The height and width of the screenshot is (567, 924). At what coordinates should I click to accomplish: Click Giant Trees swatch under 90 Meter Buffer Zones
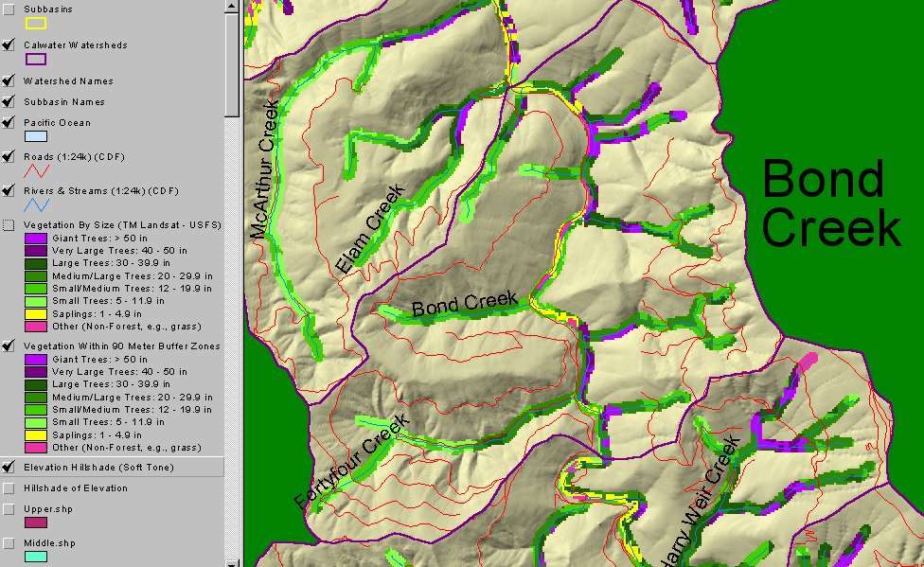tap(35, 360)
